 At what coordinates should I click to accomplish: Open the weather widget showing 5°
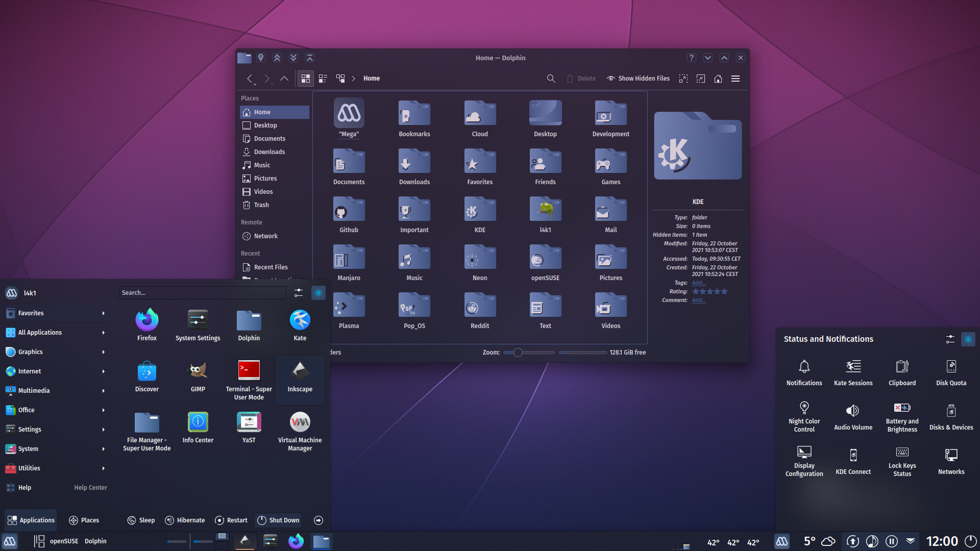(819, 541)
